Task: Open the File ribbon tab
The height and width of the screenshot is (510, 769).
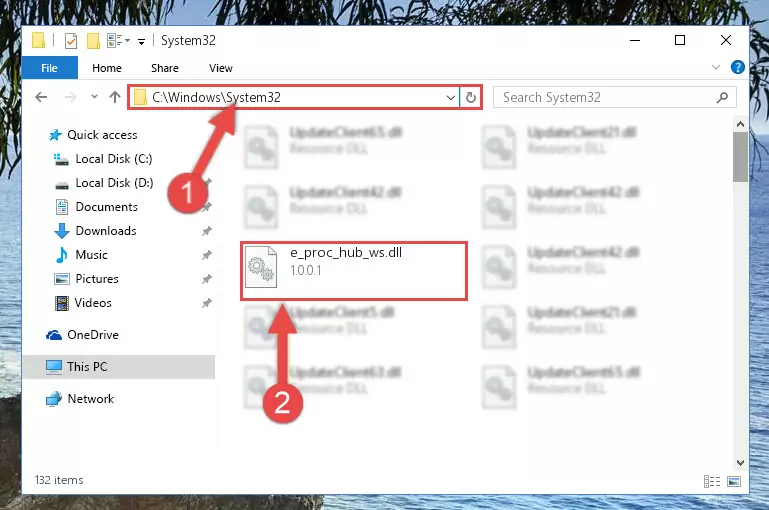Action: click(x=50, y=68)
